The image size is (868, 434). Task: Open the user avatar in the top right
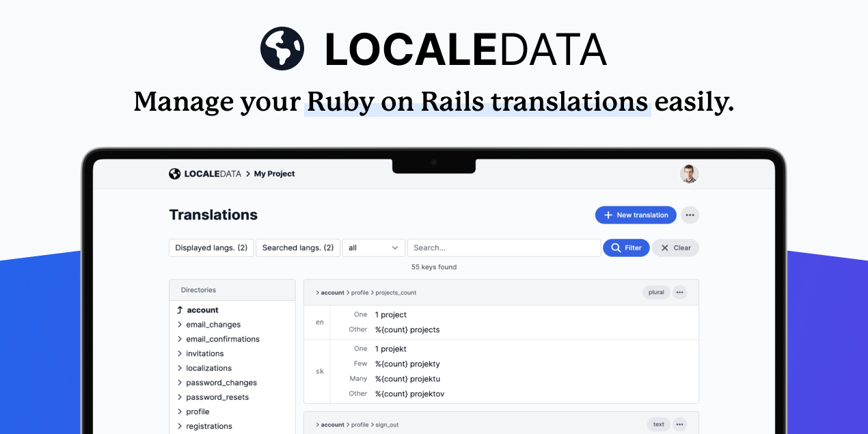[690, 174]
